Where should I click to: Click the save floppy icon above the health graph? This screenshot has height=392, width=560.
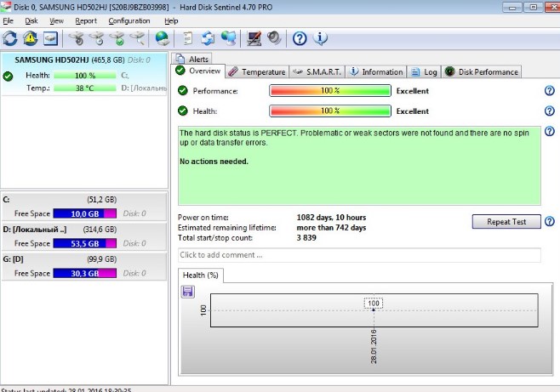tap(188, 292)
